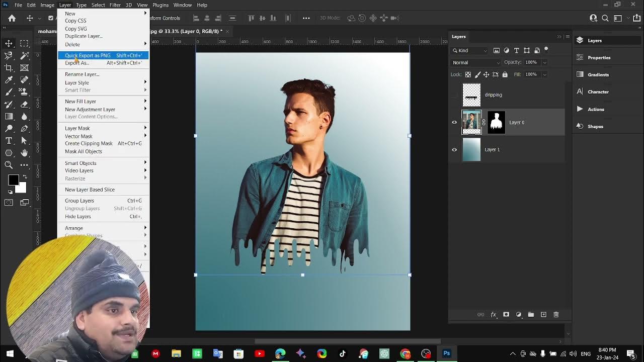
Task: Show the dripping layer visibility
Action: pos(454,95)
